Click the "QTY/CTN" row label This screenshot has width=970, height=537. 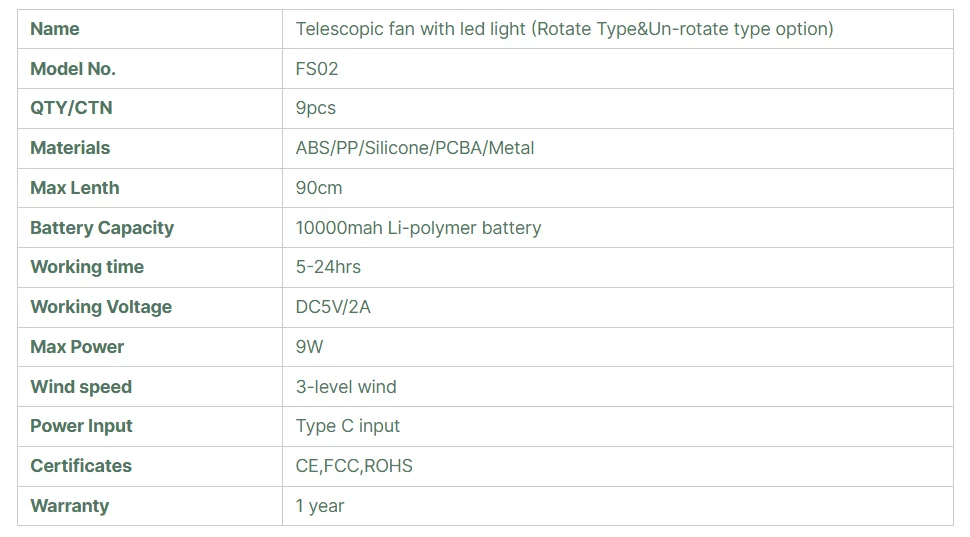pyautogui.click(x=71, y=108)
